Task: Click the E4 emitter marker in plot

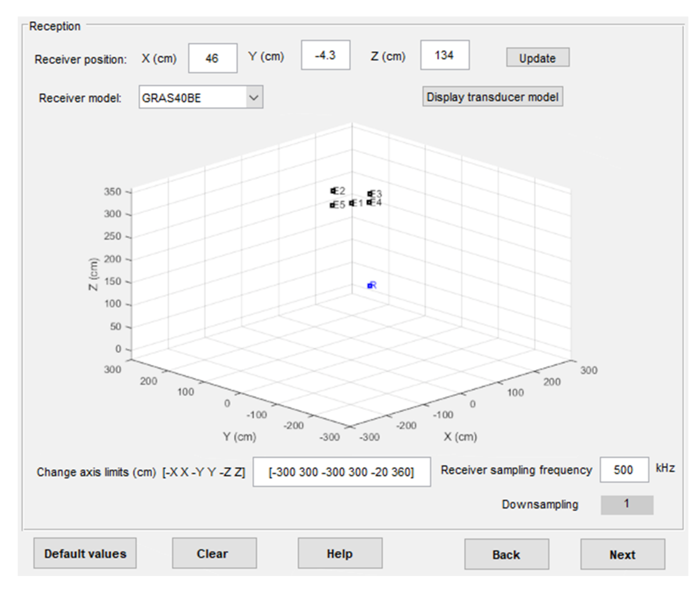Action: pos(369,202)
